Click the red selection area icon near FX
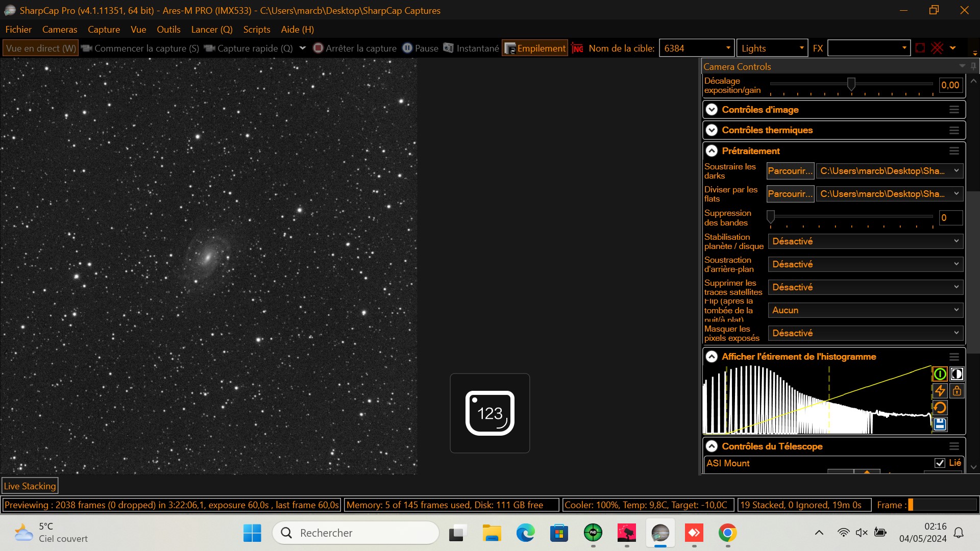980x551 pixels. tap(920, 48)
